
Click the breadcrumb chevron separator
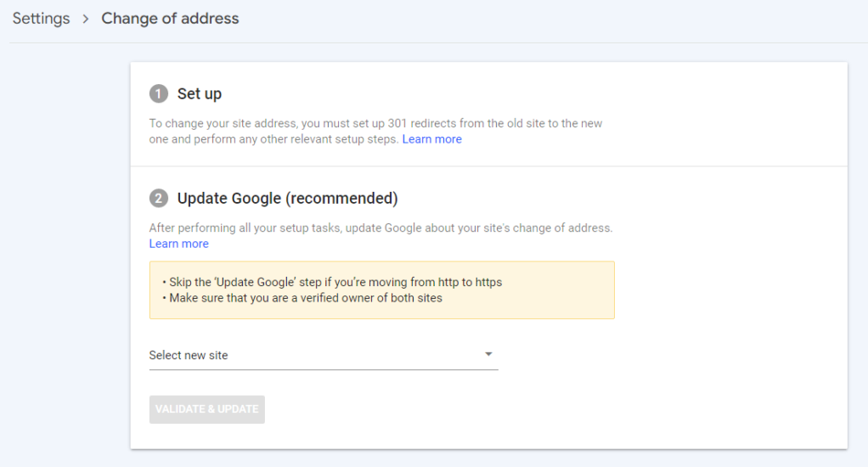coord(86,19)
